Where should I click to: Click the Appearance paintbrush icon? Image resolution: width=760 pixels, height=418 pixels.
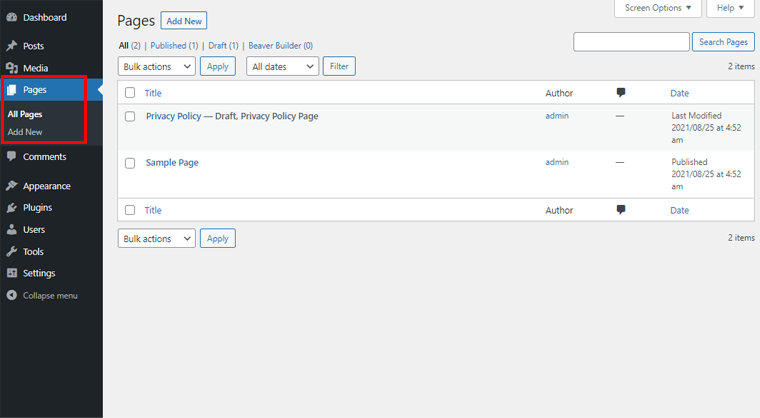[x=11, y=186]
